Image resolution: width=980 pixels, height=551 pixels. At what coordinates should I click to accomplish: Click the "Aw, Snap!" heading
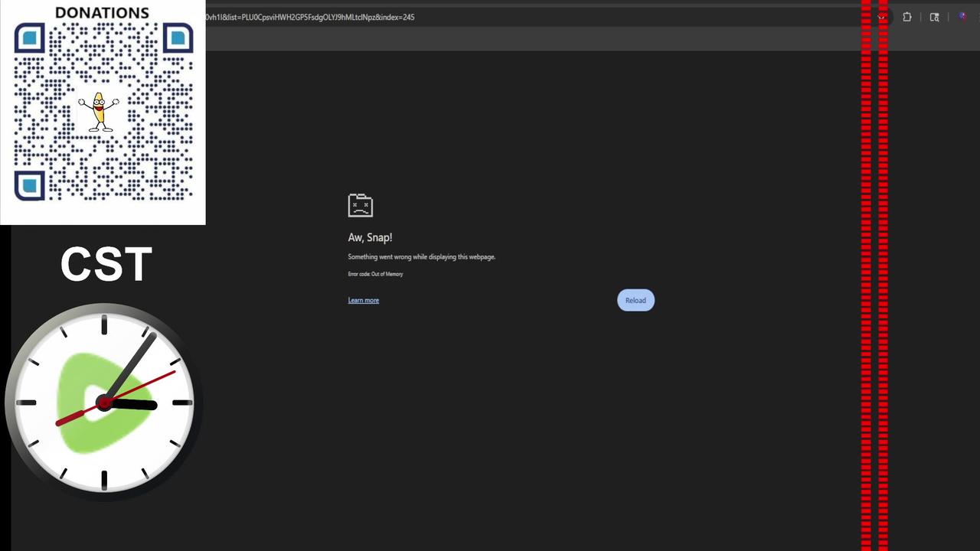[x=370, y=237]
